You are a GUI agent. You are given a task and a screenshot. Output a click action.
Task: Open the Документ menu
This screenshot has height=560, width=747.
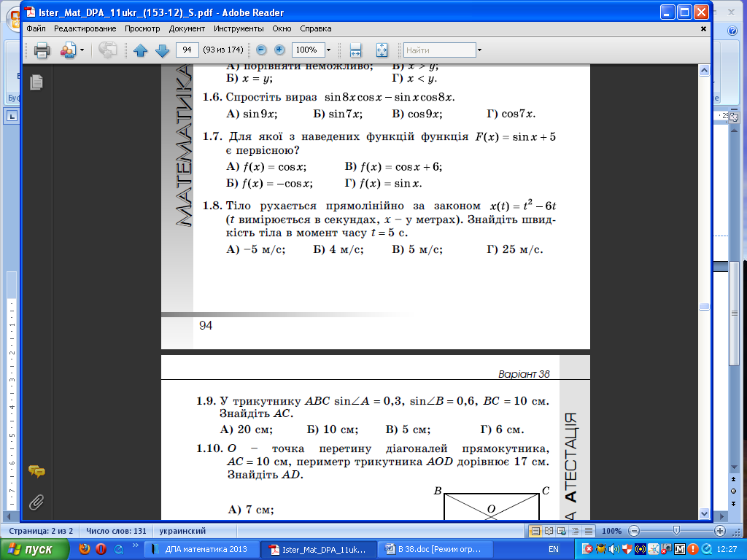click(187, 28)
